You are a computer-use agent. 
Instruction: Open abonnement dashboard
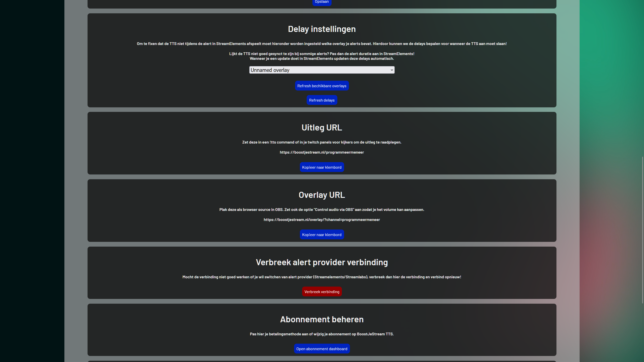pos(322,349)
